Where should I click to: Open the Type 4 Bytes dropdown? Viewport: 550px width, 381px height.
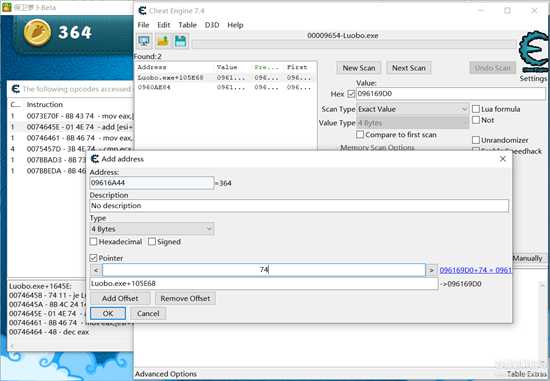[152, 229]
